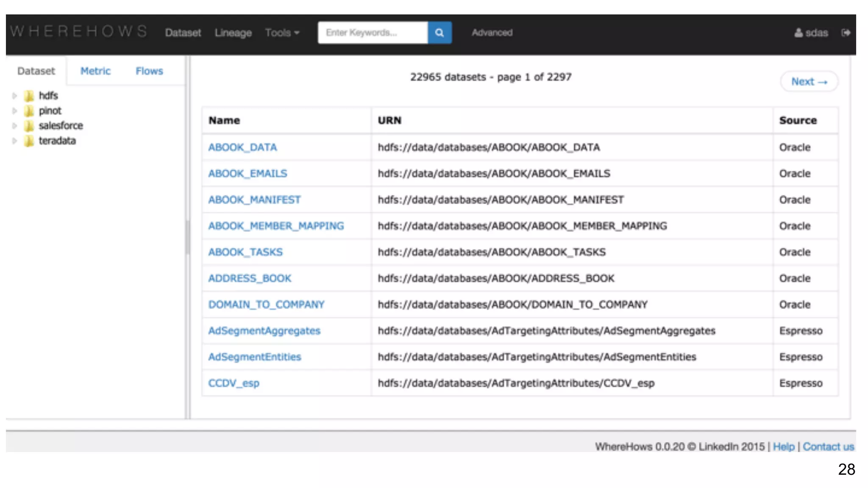The height and width of the screenshot is (488, 868).
Task: Click the sidebar divider scrollbar handle
Action: 187,237
